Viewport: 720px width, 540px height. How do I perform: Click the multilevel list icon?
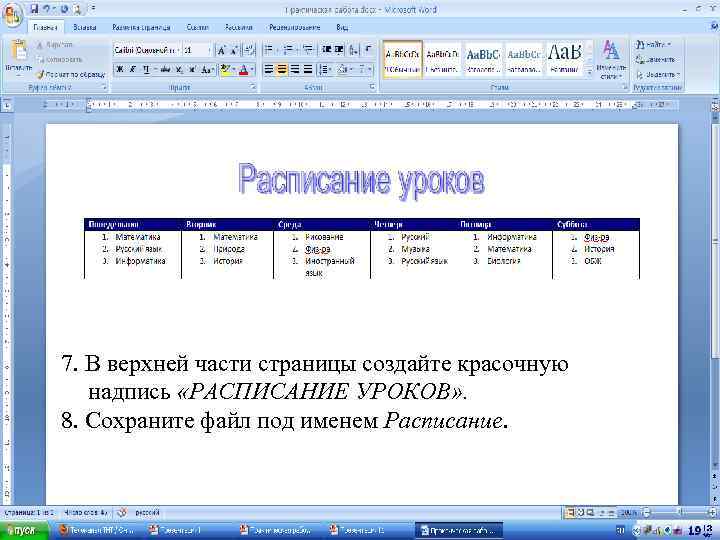point(308,49)
